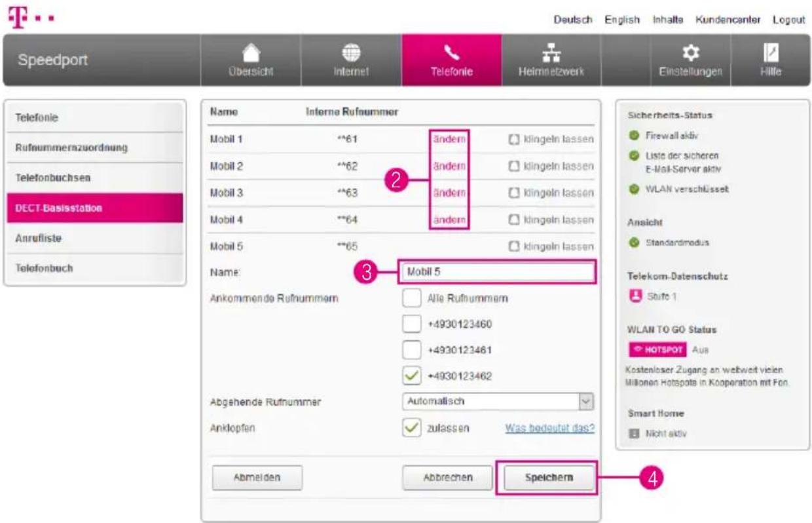Uncheck the +4930123462 checkbox

412,376
